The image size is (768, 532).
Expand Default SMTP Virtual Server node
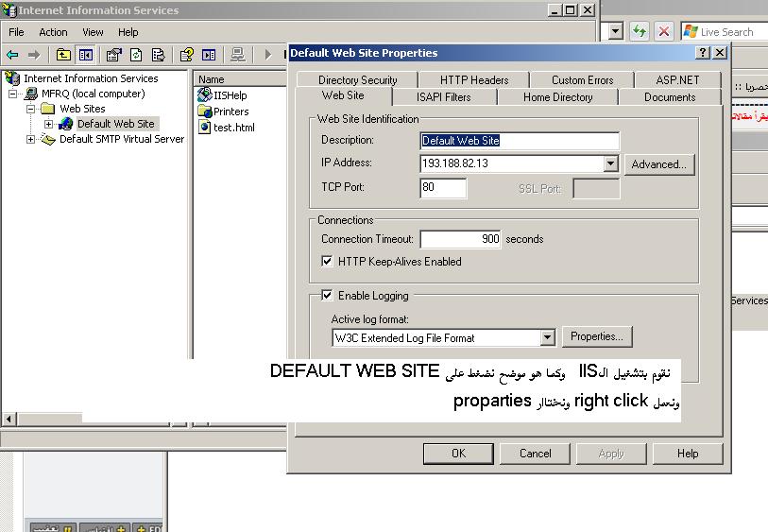30,139
